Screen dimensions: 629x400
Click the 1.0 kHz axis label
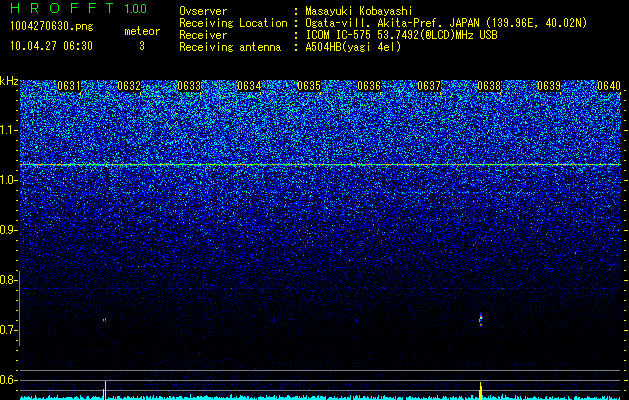[9, 180]
